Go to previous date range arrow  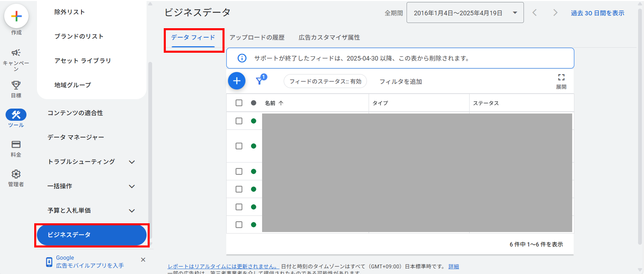[535, 13]
